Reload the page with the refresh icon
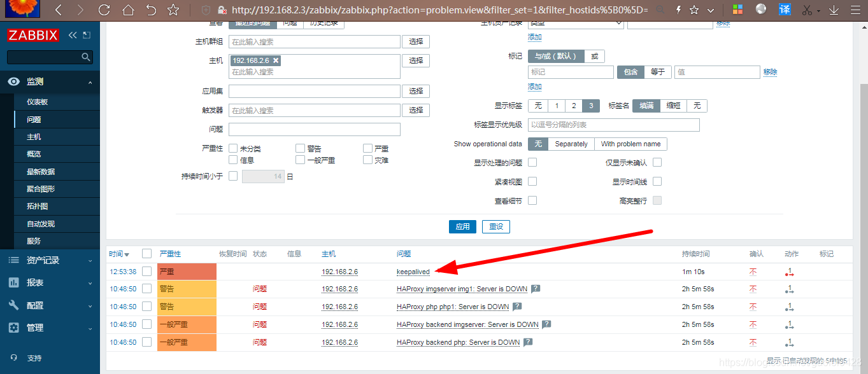The image size is (868, 374). coord(104,10)
